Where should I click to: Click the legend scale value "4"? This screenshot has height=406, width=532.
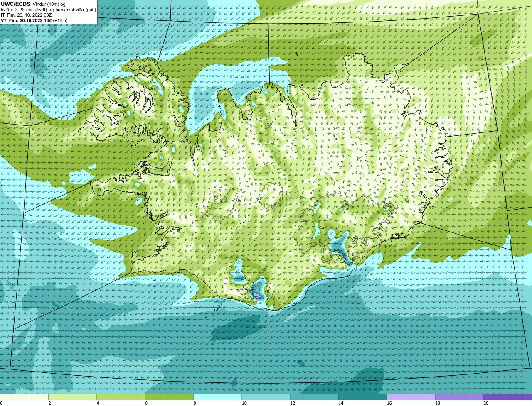[x=98, y=403]
